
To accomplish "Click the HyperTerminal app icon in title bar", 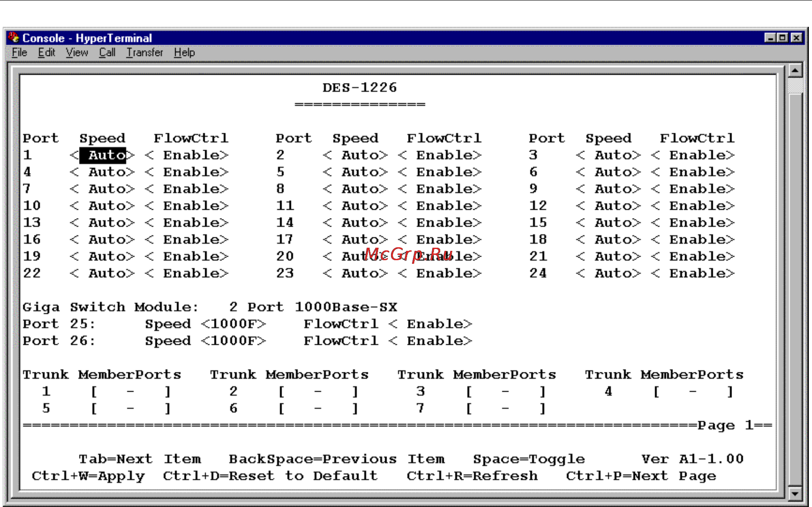I will coord(13,38).
